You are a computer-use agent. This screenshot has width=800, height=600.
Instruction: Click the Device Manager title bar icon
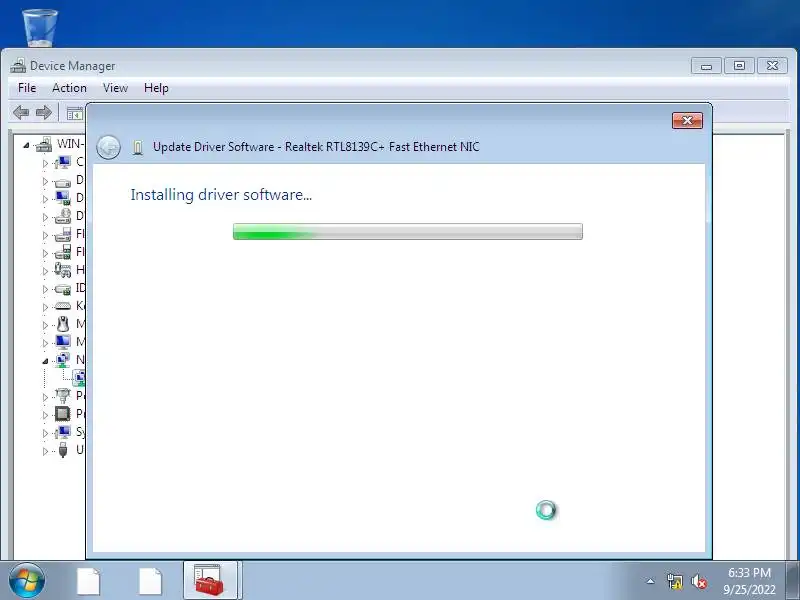pyautogui.click(x=18, y=66)
